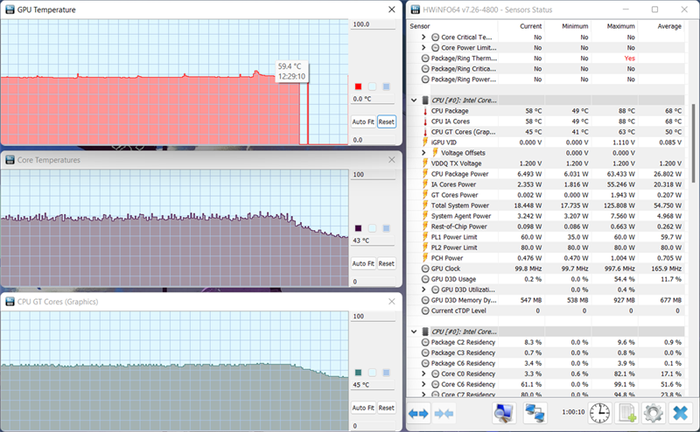Click the GPU Temperature window title icon

10,9
